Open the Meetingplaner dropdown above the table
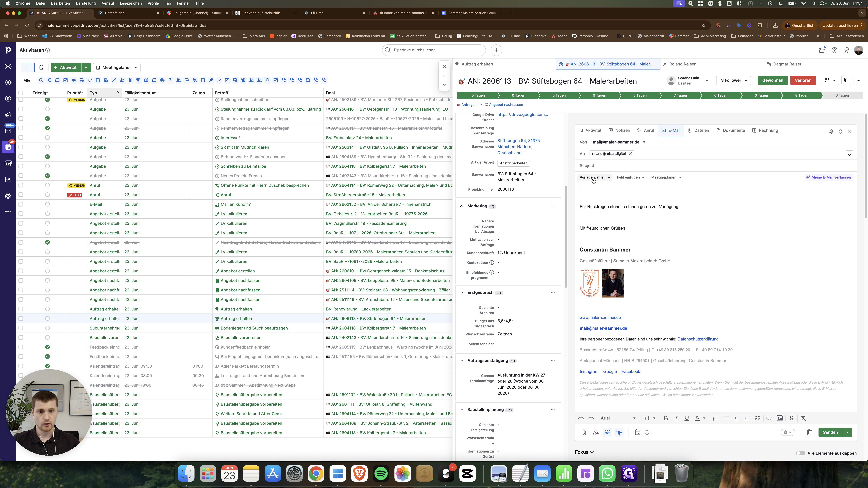This screenshot has width=868, height=488. (x=117, y=68)
